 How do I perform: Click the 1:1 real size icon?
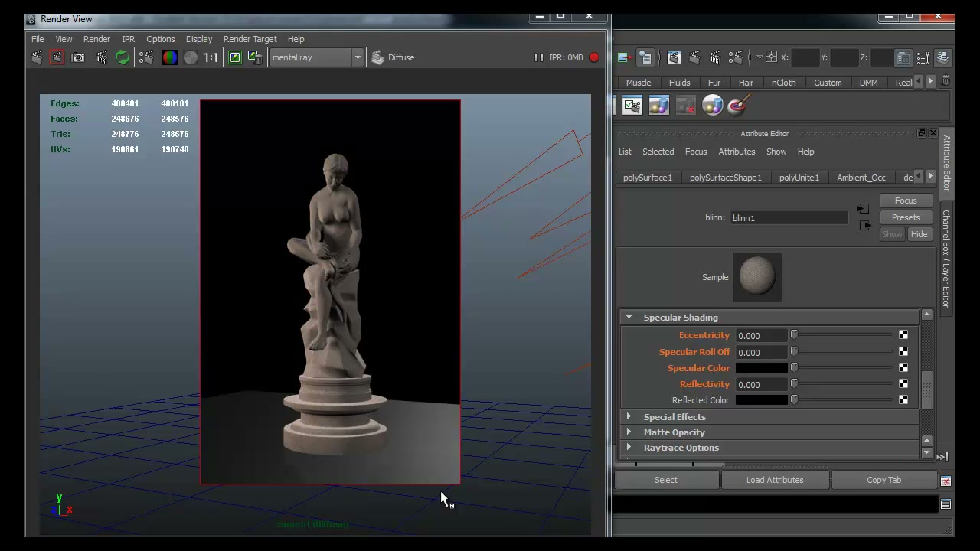pyautogui.click(x=211, y=57)
